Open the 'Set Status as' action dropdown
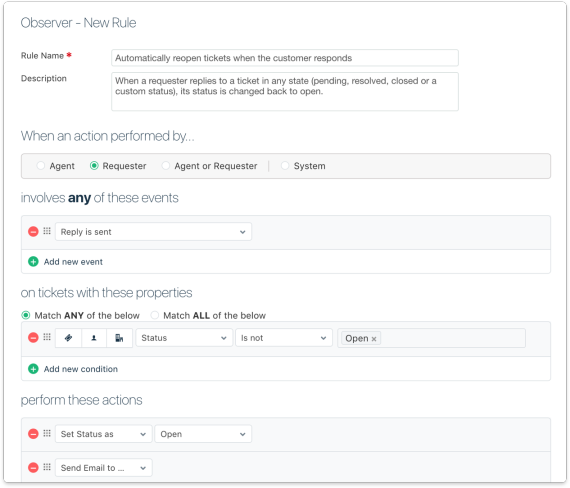 click(104, 434)
